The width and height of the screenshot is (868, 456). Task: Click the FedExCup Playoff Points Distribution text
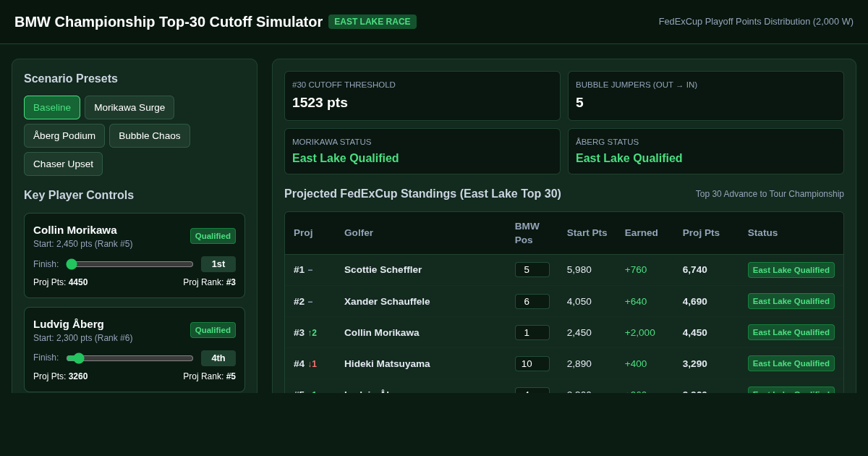(x=756, y=22)
